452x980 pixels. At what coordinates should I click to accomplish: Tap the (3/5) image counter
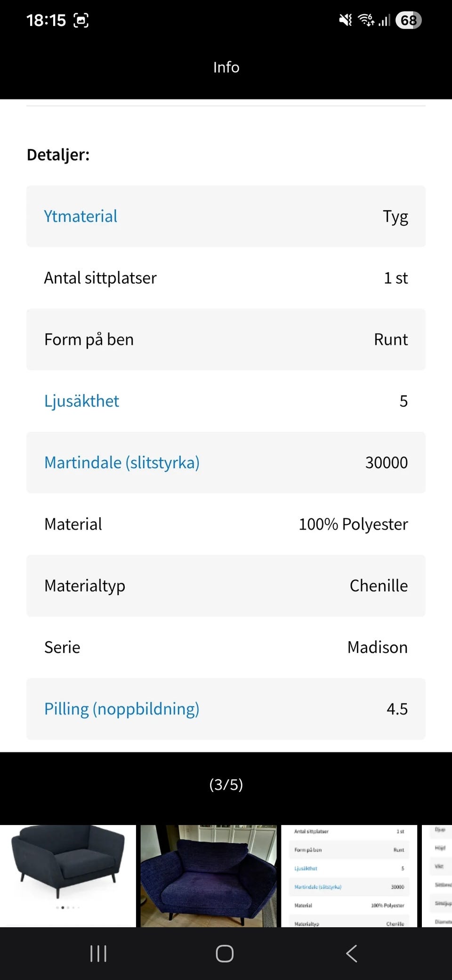[226, 784]
